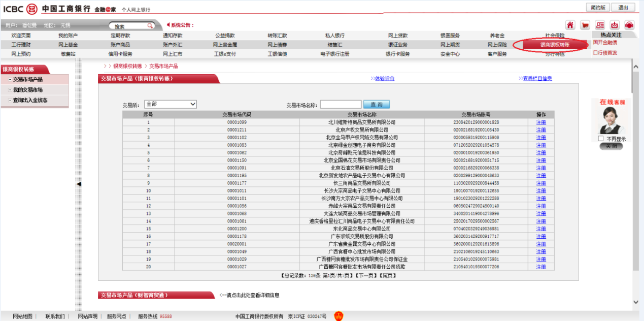Viewport: 644px width, 321px height.
Task: Click the red download tray icon
Action: point(615,25)
